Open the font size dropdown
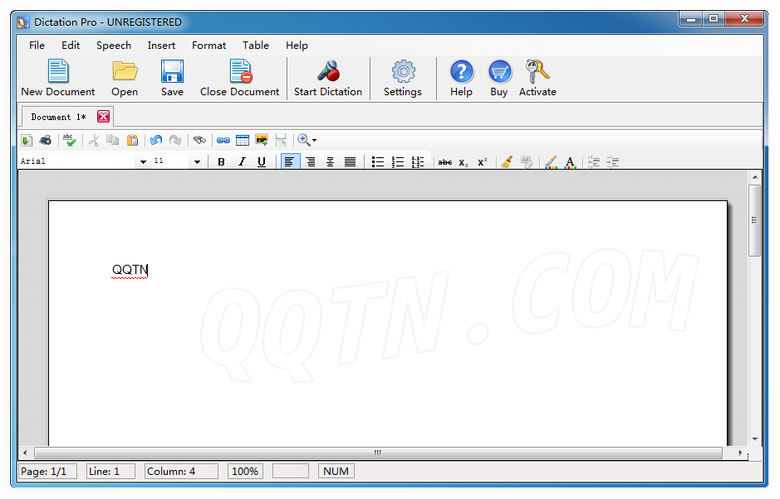This screenshot has width=780, height=499. point(197,162)
